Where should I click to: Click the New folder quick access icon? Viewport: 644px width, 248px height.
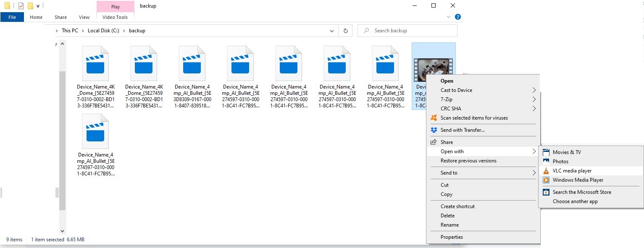[x=30, y=6]
